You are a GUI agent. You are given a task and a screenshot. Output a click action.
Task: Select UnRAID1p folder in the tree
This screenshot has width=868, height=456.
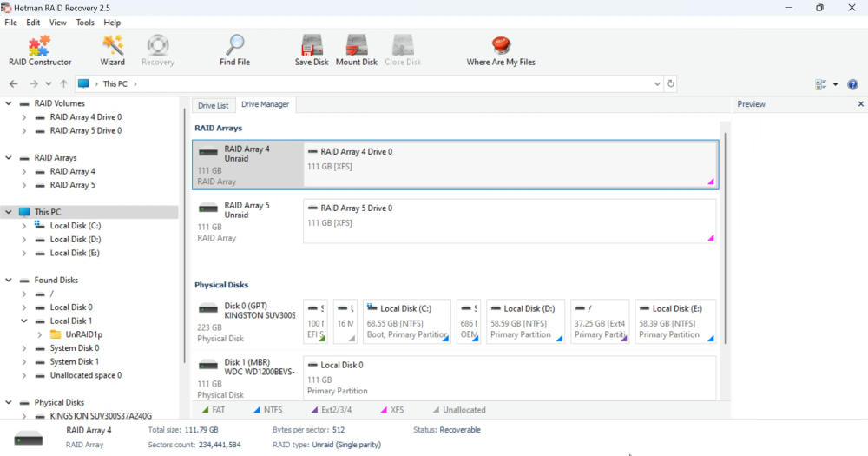83,334
